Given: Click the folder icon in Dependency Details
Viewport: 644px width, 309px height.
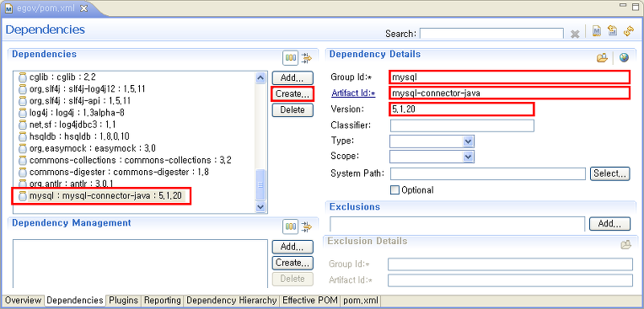Looking at the screenshot, I should pos(602,58).
